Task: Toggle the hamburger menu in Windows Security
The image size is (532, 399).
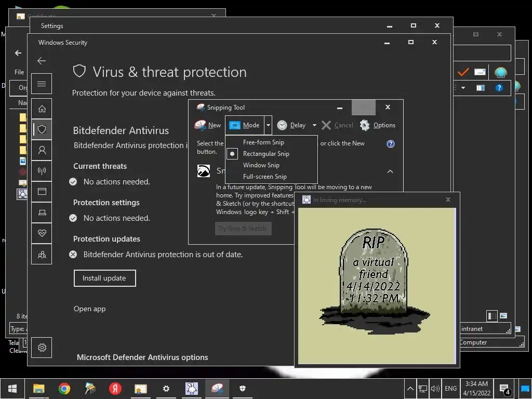Action: (x=42, y=84)
